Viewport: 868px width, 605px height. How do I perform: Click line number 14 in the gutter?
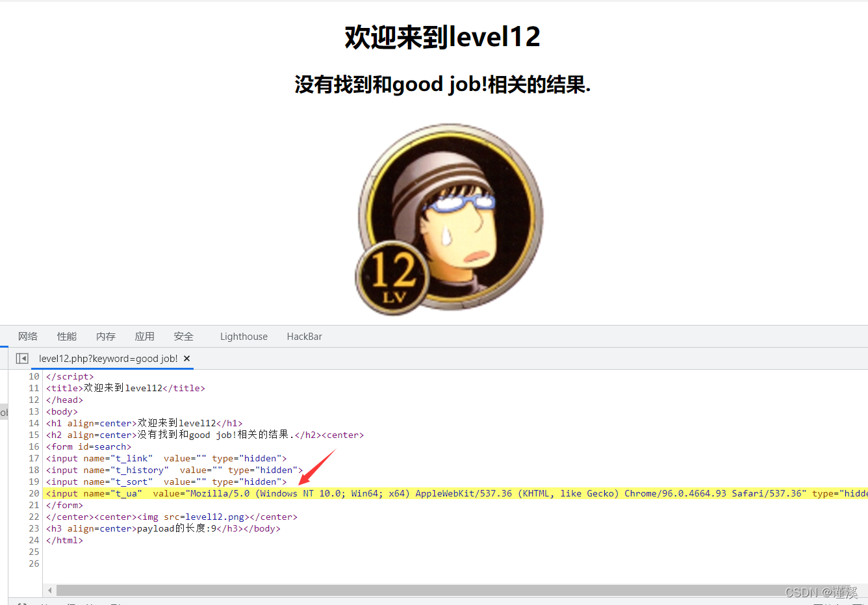click(34, 423)
